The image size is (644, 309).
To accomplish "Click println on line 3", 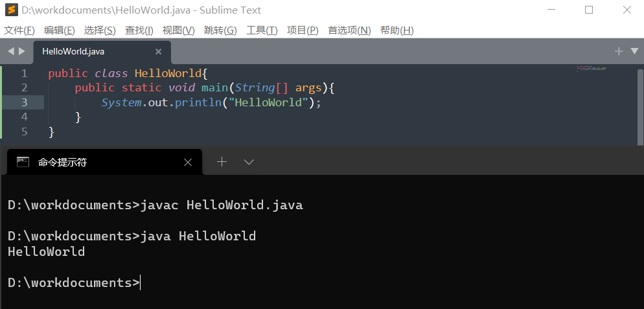I will [198, 102].
